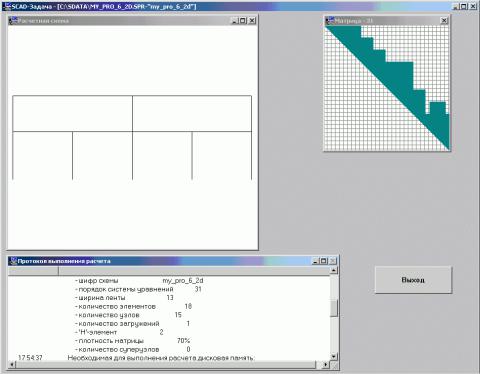Close the main SCAD window
Image resolution: width=480 pixels, height=374 pixels.
click(x=473, y=6)
